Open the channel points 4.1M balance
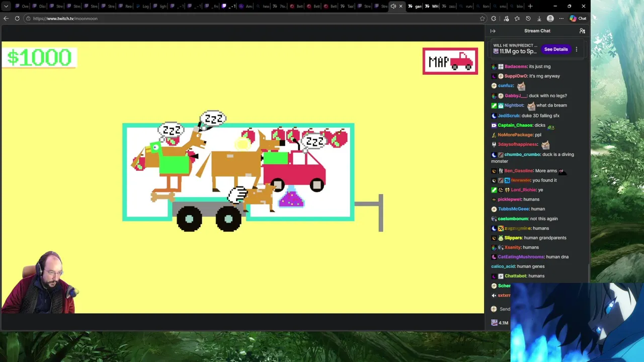 tap(500, 323)
